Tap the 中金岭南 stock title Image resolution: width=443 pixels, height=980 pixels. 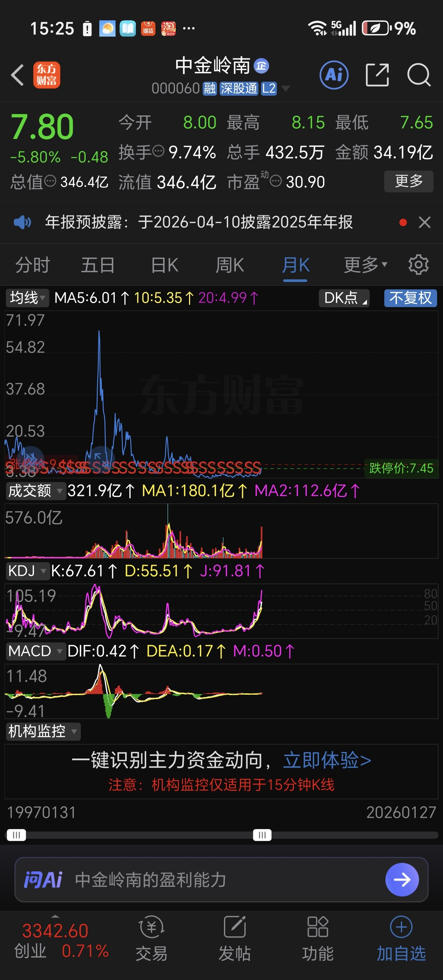click(x=213, y=65)
